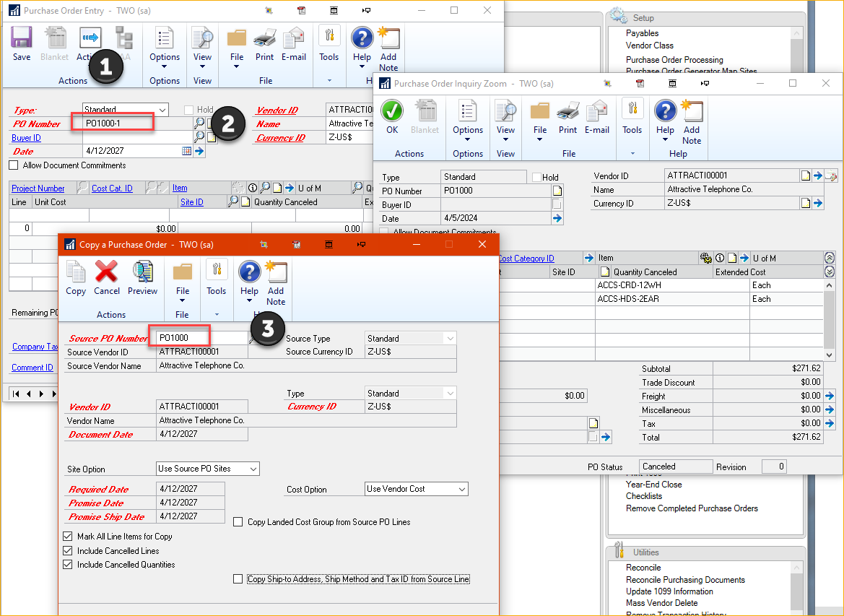The height and width of the screenshot is (616, 844).
Task: Select Year-End Close in the background list
Action: click(653, 485)
